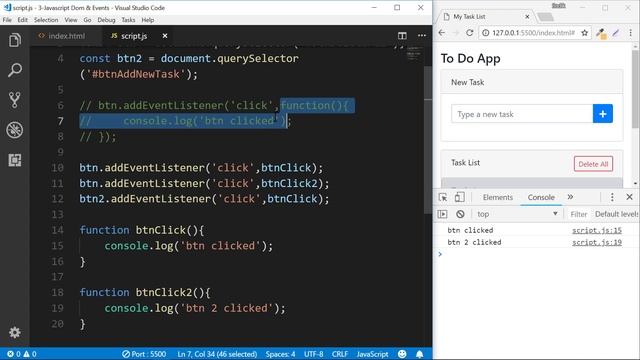
Task: Open the Manage gear menu
Action: point(15,332)
